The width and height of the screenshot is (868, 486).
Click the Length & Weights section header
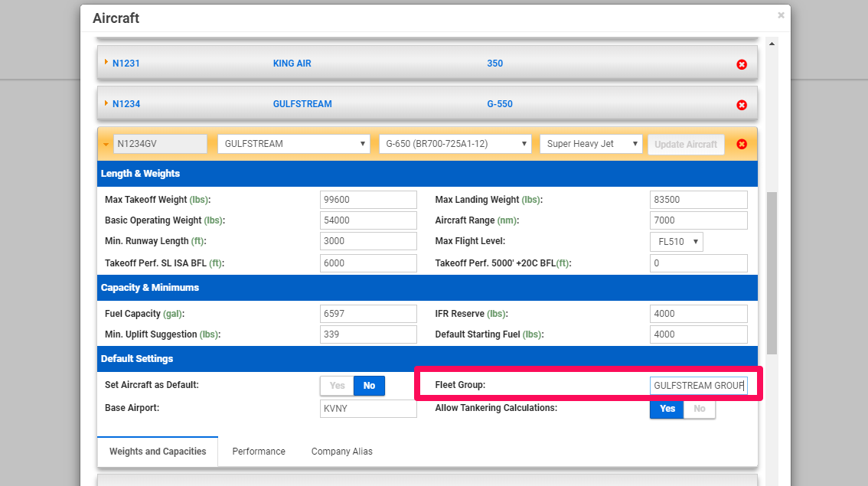click(427, 174)
